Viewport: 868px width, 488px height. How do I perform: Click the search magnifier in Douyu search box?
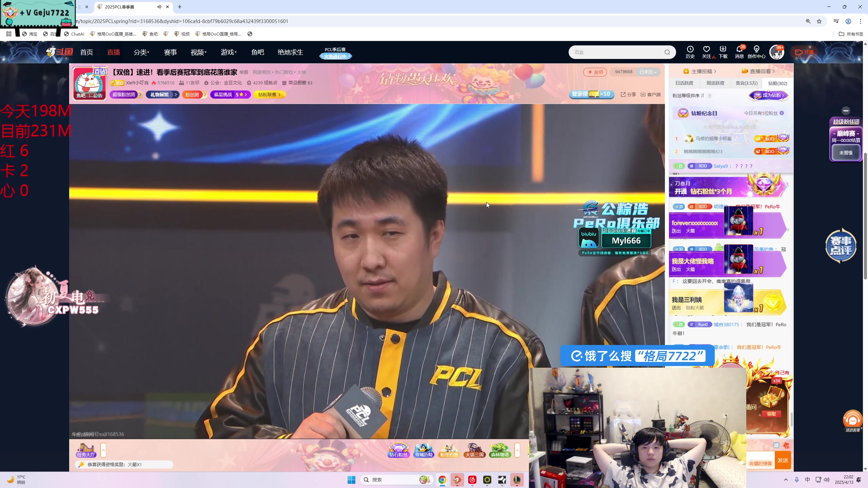coord(667,52)
